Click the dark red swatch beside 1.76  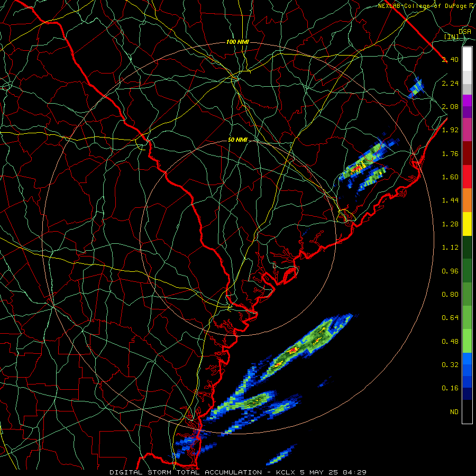(467, 153)
